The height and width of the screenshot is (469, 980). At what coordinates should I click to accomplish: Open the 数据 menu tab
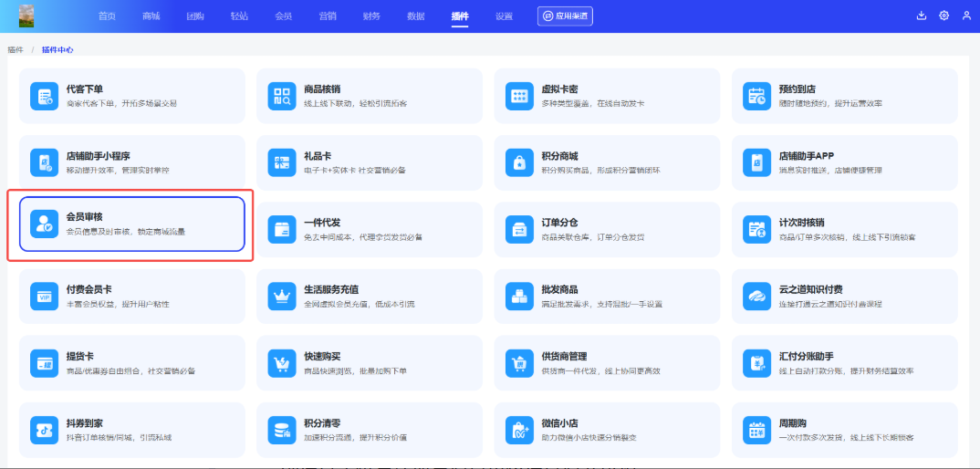point(415,16)
